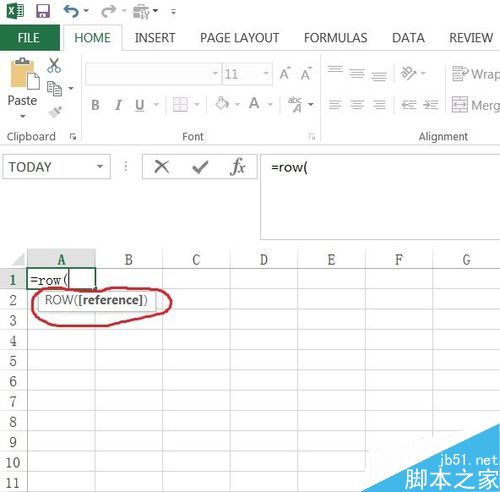Click the Format Painter brush icon

[55, 112]
